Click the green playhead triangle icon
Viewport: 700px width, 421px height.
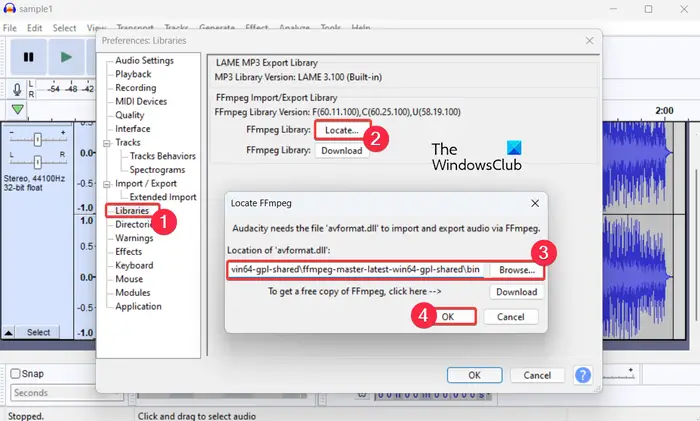(x=17, y=109)
